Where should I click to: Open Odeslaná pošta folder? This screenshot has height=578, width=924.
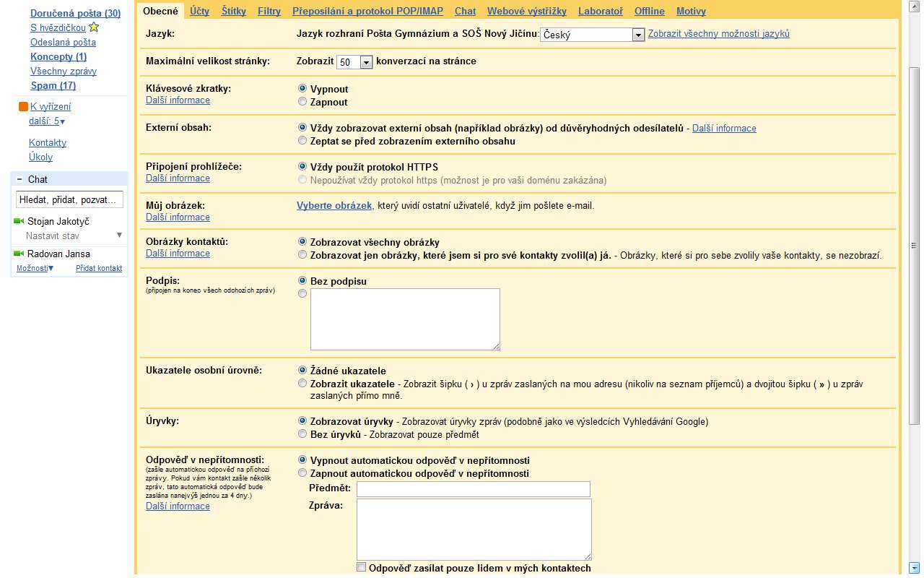pos(63,42)
